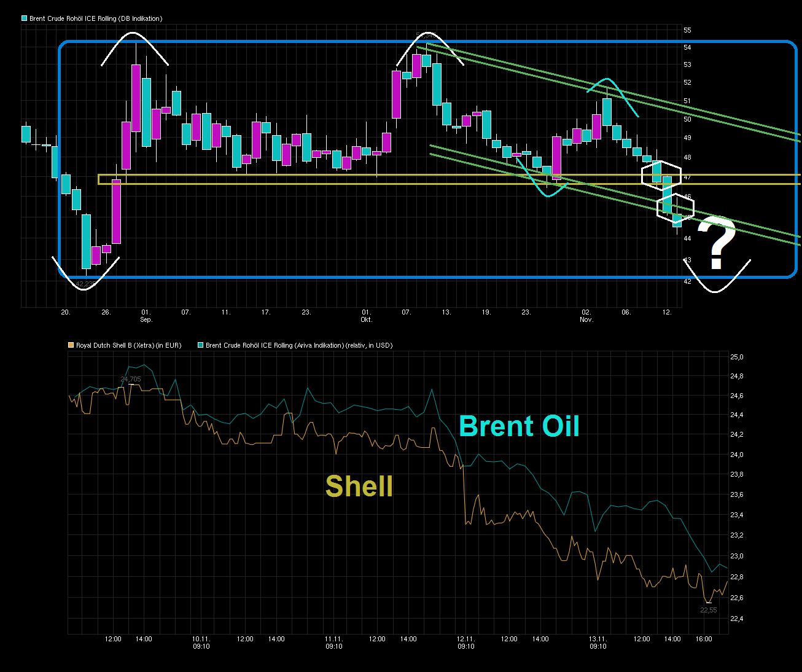Viewport: 802px width, 672px height.
Task: Click the Shell text label
Action: point(359,486)
